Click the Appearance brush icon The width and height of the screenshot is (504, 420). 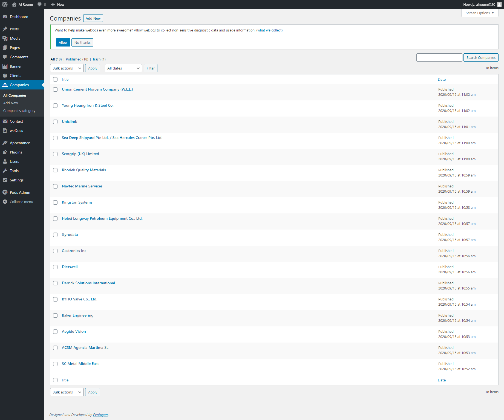[x=5, y=143]
